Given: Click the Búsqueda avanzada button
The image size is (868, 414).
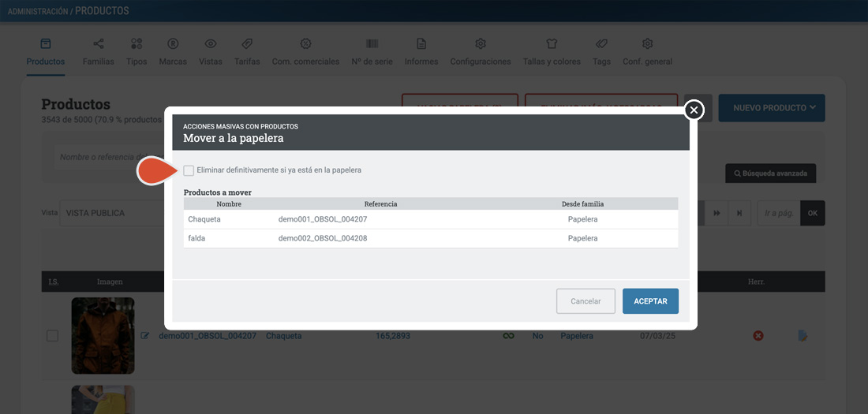Looking at the screenshot, I should point(771,173).
